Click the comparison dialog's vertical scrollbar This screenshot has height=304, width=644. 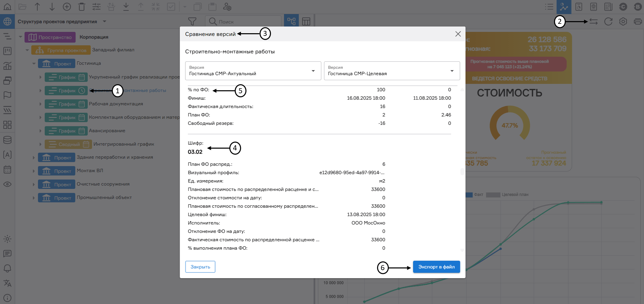[x=462, y=171]
